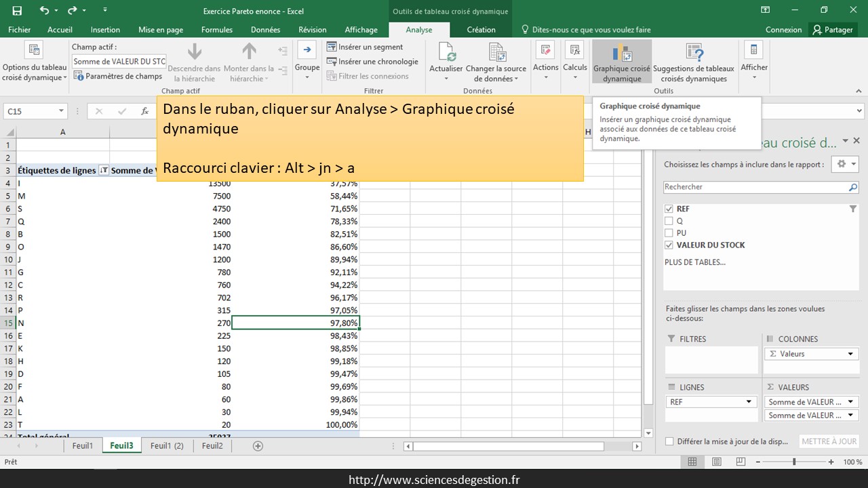
Task: Click the Partager button
Action: pyautogui.click(x=833, y=30)
